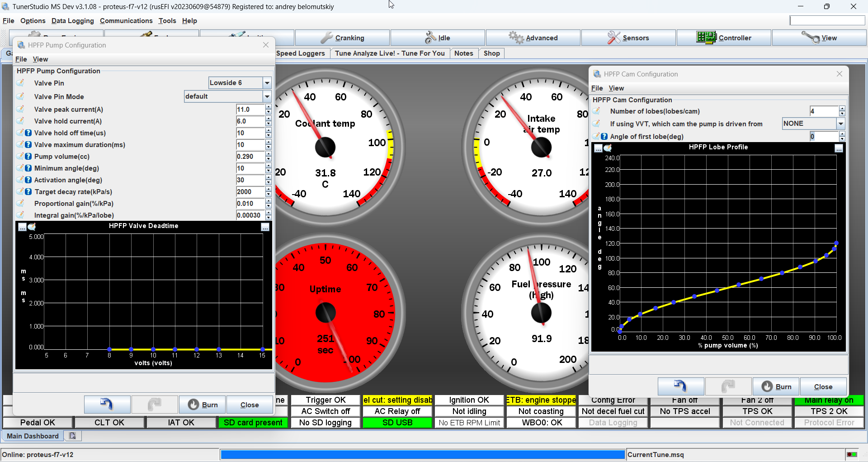This screenshot has height=462, width=868.
Task: Open the Controller toolbar button
Action: 724,38
